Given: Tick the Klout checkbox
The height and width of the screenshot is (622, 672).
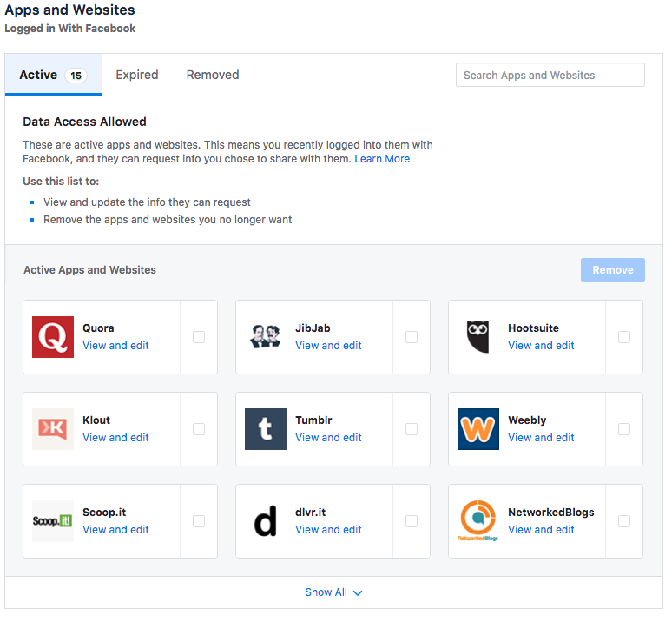Looking at the screenshot, I should point(199,429).
